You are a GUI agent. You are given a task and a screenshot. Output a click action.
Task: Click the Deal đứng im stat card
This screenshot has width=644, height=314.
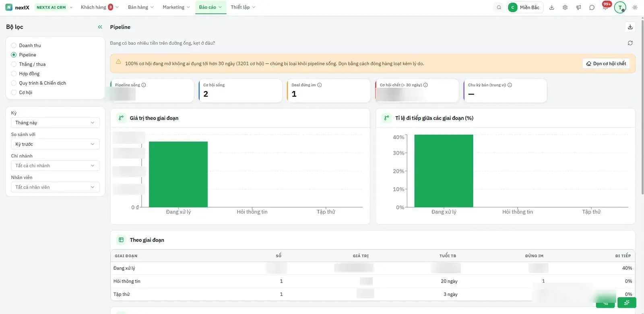tap(328, 91)
